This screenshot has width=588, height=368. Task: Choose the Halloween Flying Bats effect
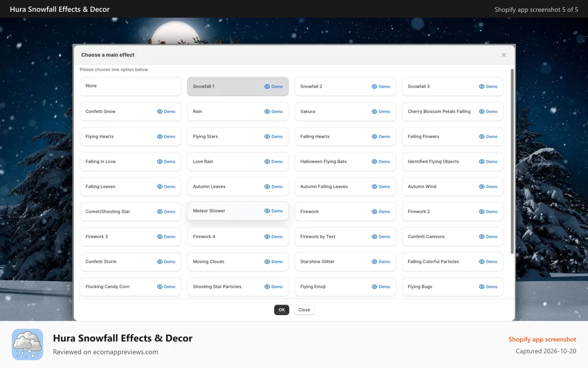pos(345,161)
